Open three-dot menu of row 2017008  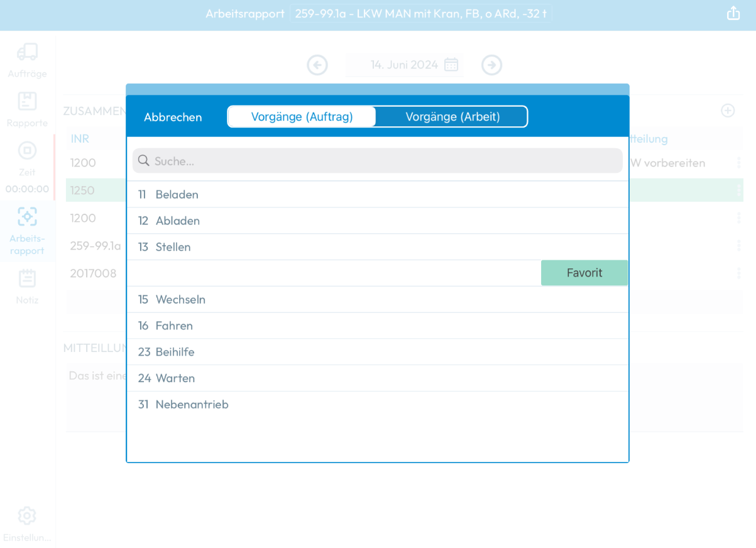pos(738,273)
